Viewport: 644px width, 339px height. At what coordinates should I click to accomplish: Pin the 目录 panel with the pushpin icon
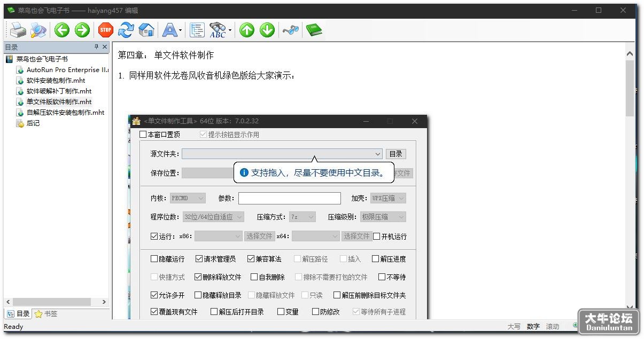pyautogui.click(x=96, y=46)
